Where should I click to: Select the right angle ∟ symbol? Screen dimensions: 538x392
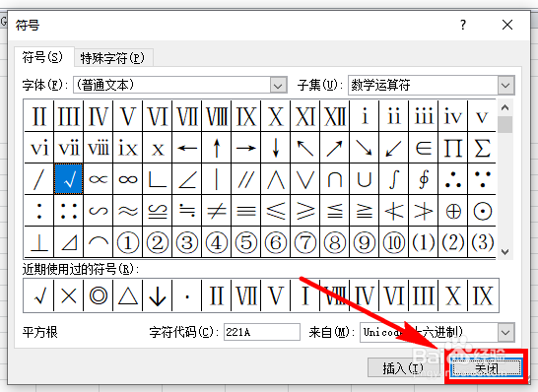pyautogui.click(x=157, y=179)
